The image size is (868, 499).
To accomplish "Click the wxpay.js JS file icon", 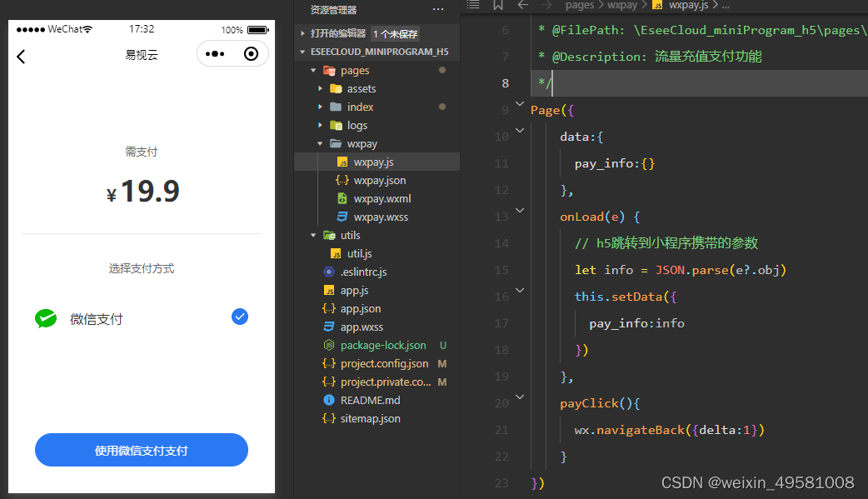I will click(x=342, y=162).
